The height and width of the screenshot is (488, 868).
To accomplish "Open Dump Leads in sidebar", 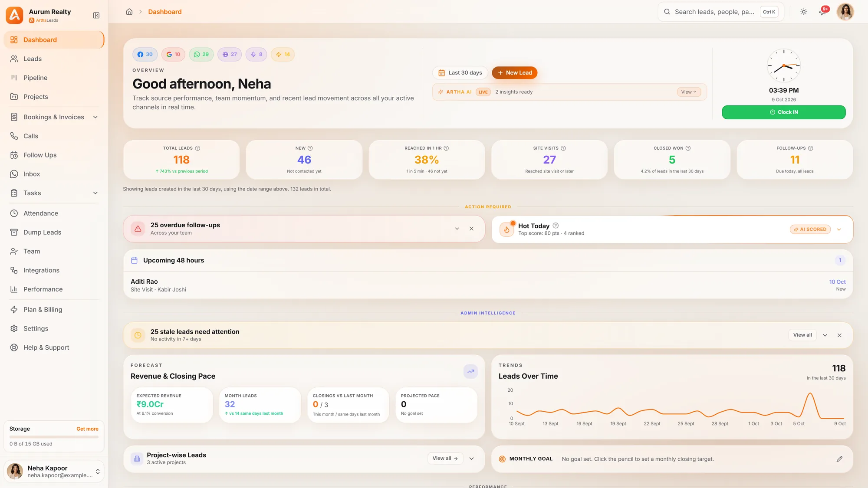I will [54, 233].
